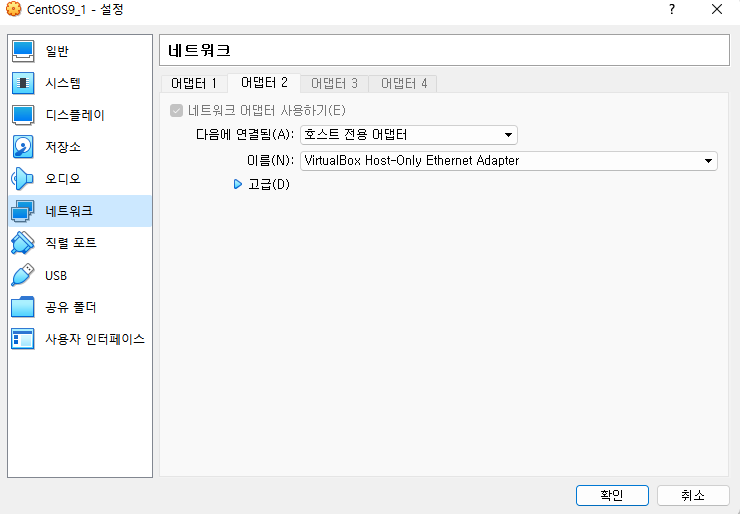Viewport: 740px width, 514px height.
Task: Click the 오디오 speaker icon
Action: tap(23, 179)
